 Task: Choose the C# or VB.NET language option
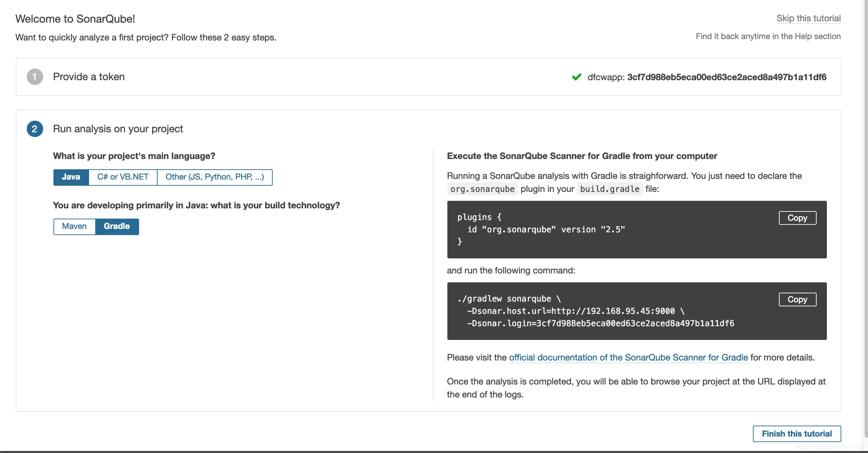click(123, 177)
